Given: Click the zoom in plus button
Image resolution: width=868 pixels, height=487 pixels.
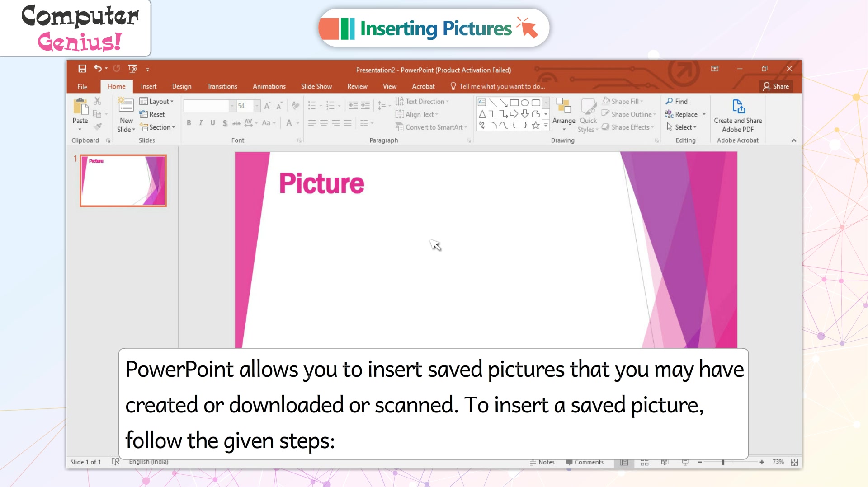Looking at the screenshot, I should [762, 462].
